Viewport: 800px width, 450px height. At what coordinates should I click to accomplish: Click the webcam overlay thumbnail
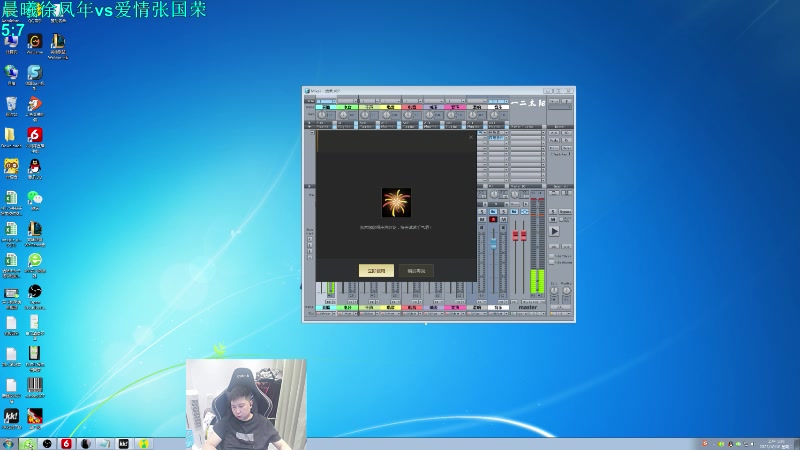246,404
